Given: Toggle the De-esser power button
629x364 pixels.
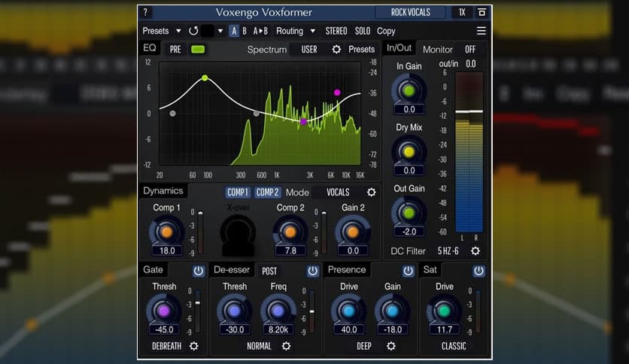Looking at the screenshot, I should tap(313, 271).
